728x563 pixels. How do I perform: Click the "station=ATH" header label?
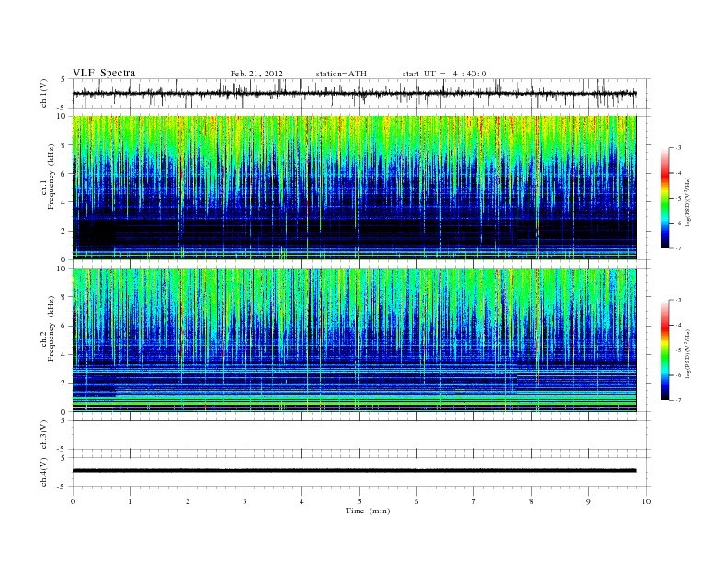[341, 74]
